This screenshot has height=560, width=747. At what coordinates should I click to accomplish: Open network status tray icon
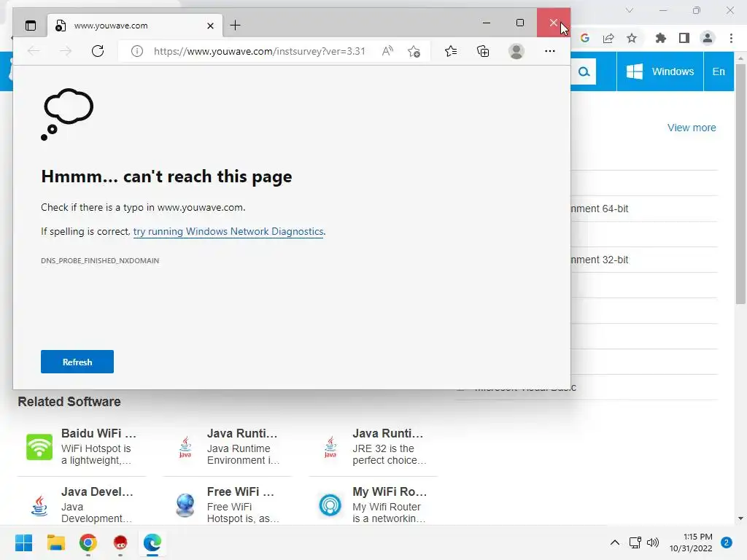tap(635, 542)
